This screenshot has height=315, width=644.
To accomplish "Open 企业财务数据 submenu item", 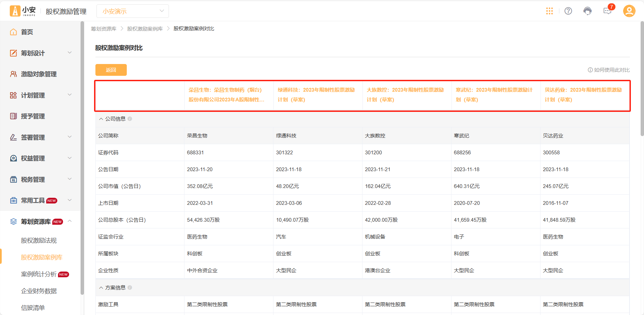I will 39,291.
